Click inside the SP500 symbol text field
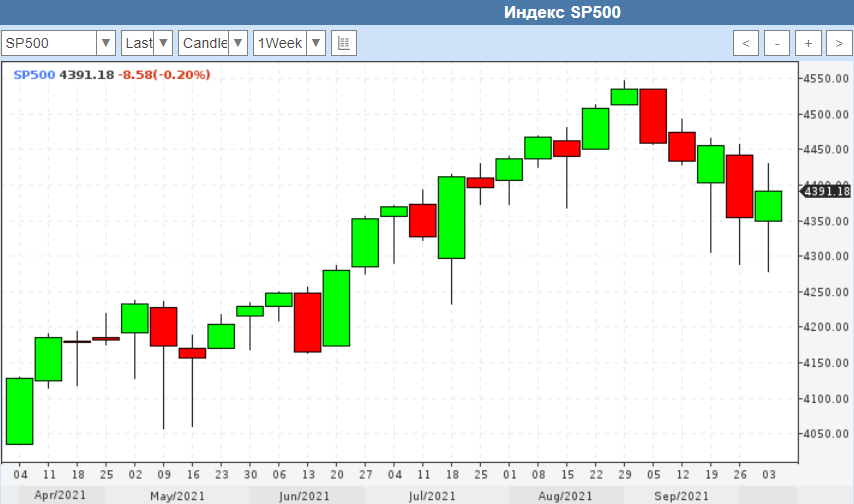854x504 pixels. (x=50, y=43)
